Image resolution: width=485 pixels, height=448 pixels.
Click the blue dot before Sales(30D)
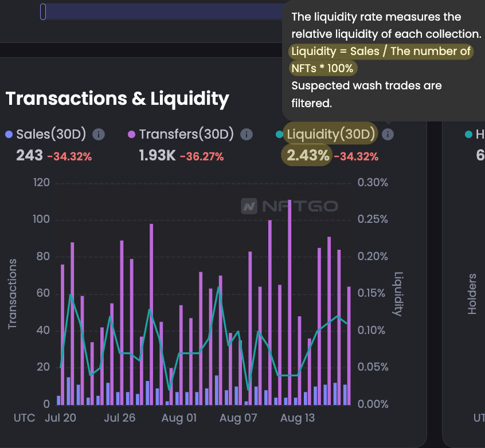pos(9,135)
